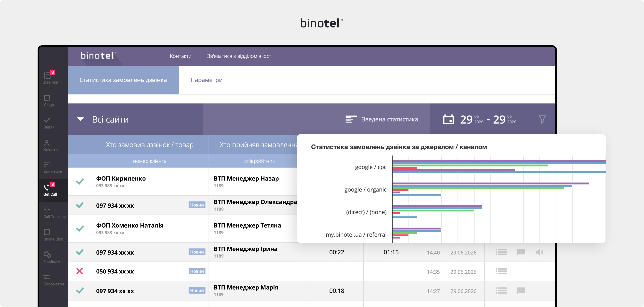
Task: Click the filter funnel icon
Action: (x=542, y=119)
